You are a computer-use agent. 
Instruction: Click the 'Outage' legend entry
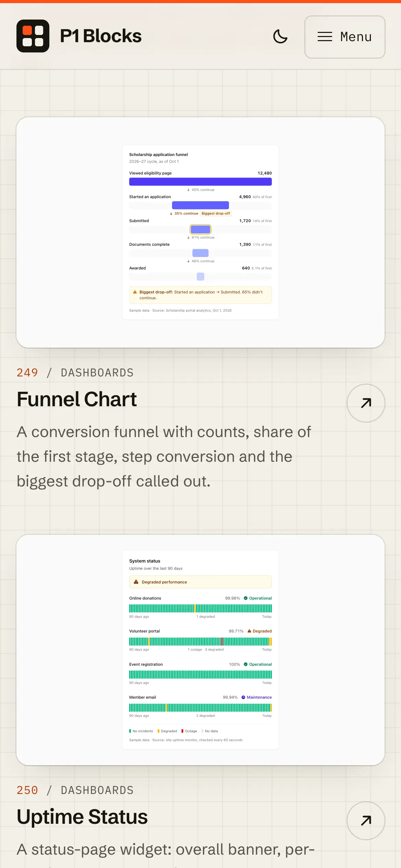click(x=189, y=731)
